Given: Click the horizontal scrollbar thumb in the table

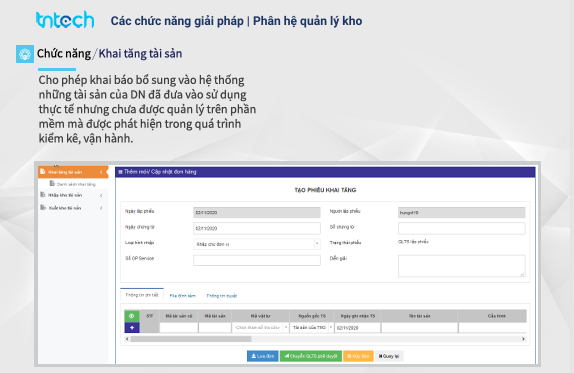Looking at the screenshot, I should click(191, 339).
